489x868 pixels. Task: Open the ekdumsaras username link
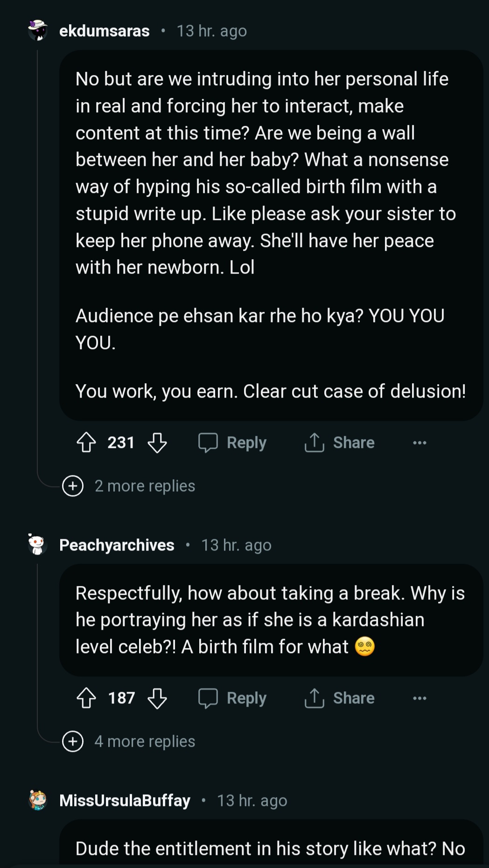point(105,31)
